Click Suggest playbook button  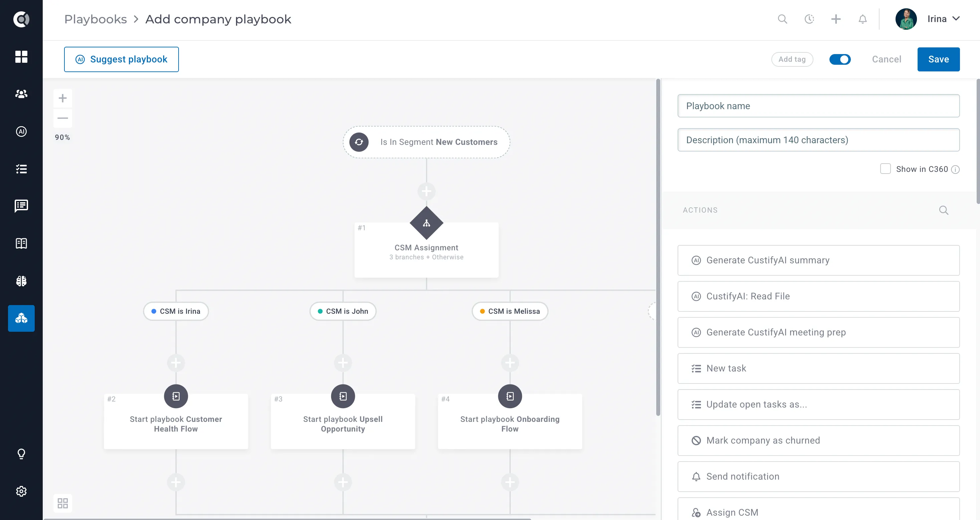[121, 59]
